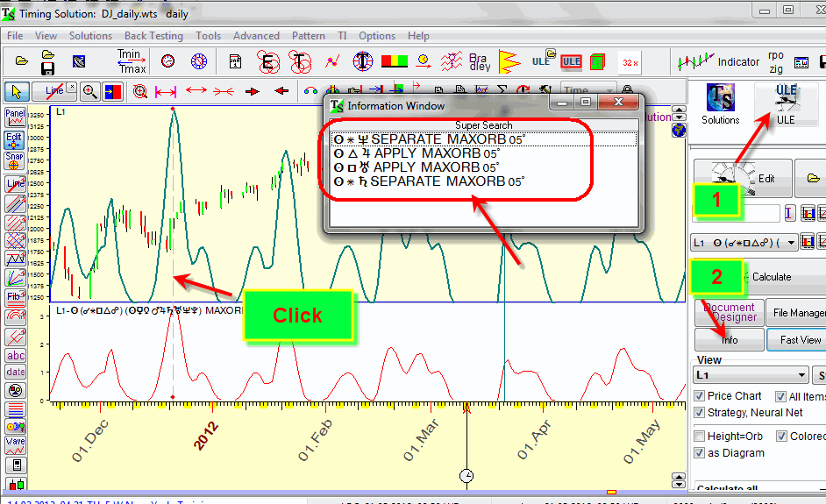Select first row in Super Search list

(x=483, y=139)
